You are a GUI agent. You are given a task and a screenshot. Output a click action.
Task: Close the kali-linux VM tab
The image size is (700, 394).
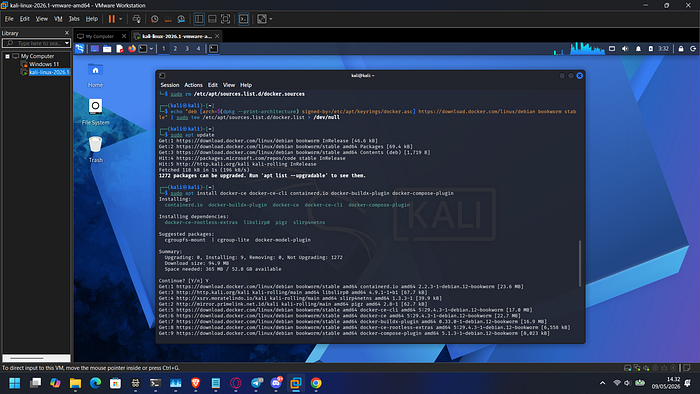[x=217, y=36]
